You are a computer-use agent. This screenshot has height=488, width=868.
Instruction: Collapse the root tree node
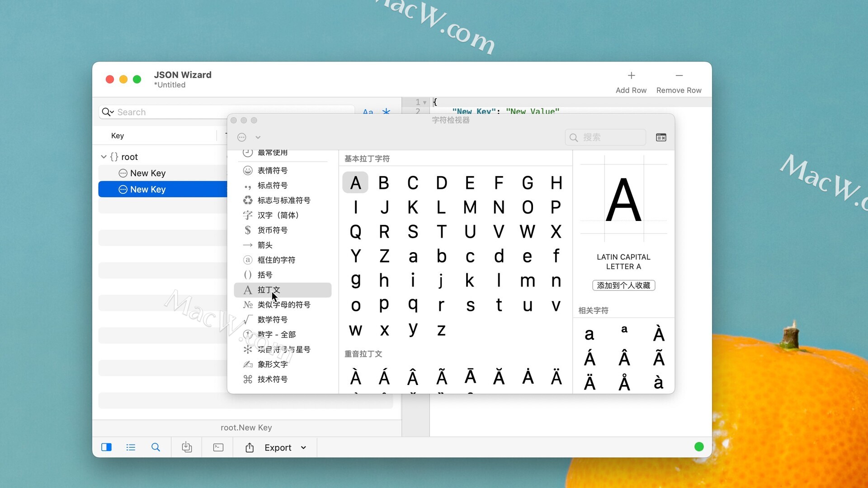[x=104, y=157]
